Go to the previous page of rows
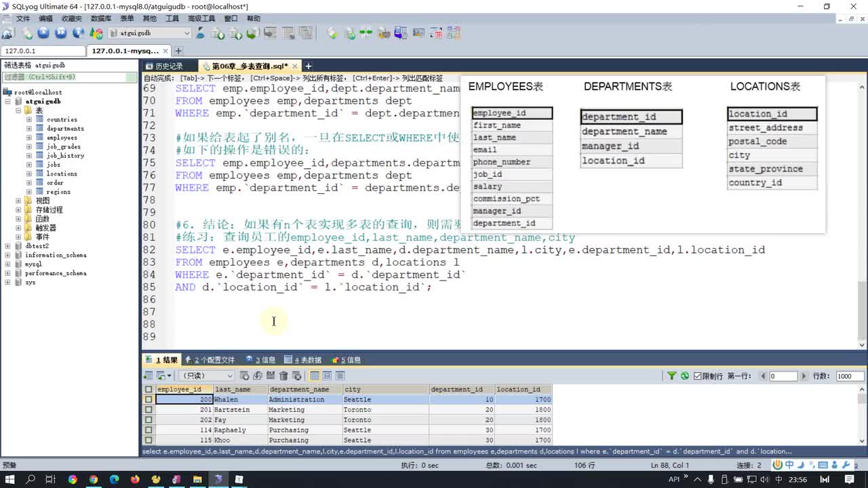Screen dimensions: 868x488 tap(763, 376)
